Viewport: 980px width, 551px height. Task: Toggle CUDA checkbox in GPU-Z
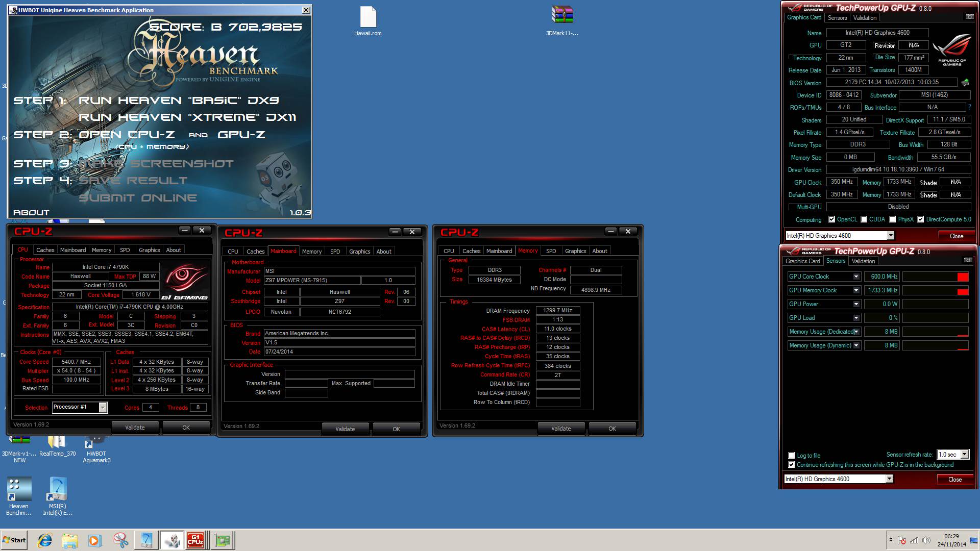864,219
